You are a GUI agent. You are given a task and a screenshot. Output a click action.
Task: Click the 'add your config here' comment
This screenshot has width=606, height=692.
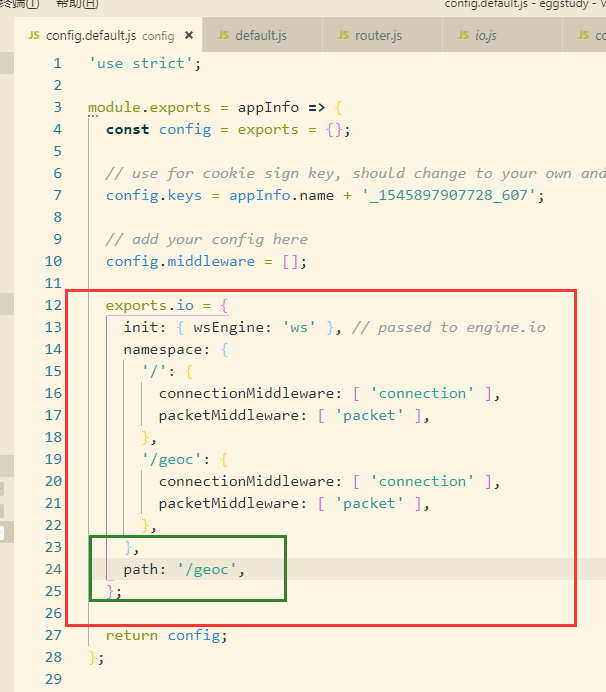coord(207,239)
